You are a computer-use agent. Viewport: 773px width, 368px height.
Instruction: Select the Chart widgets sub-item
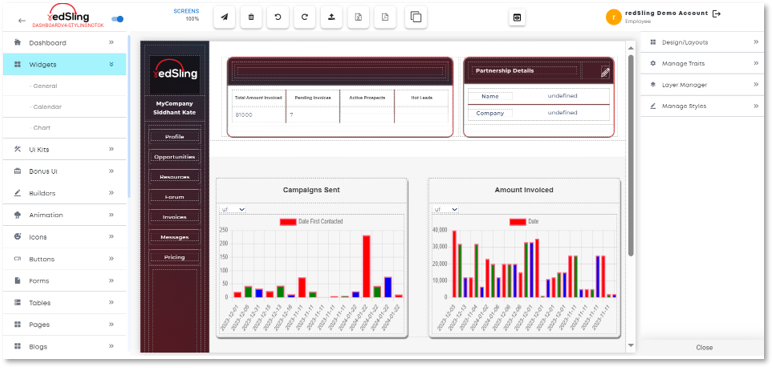(40, 128)
